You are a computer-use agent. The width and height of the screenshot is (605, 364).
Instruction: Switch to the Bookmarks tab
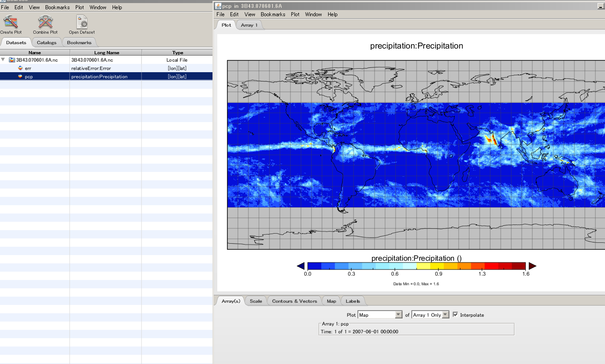(x=79, y=42)
